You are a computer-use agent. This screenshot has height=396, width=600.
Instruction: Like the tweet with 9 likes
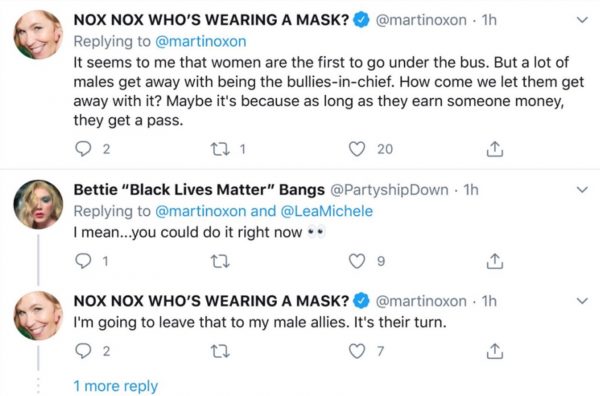point(357,261)
